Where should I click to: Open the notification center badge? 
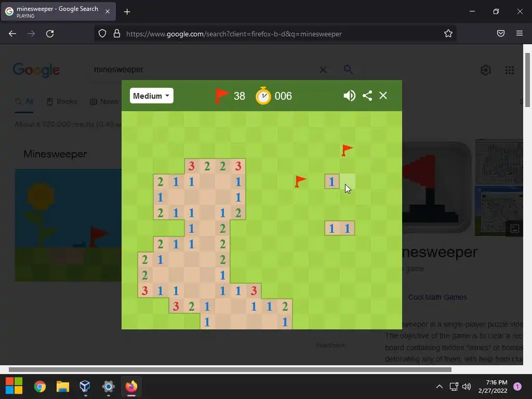(x=517, y=387)
